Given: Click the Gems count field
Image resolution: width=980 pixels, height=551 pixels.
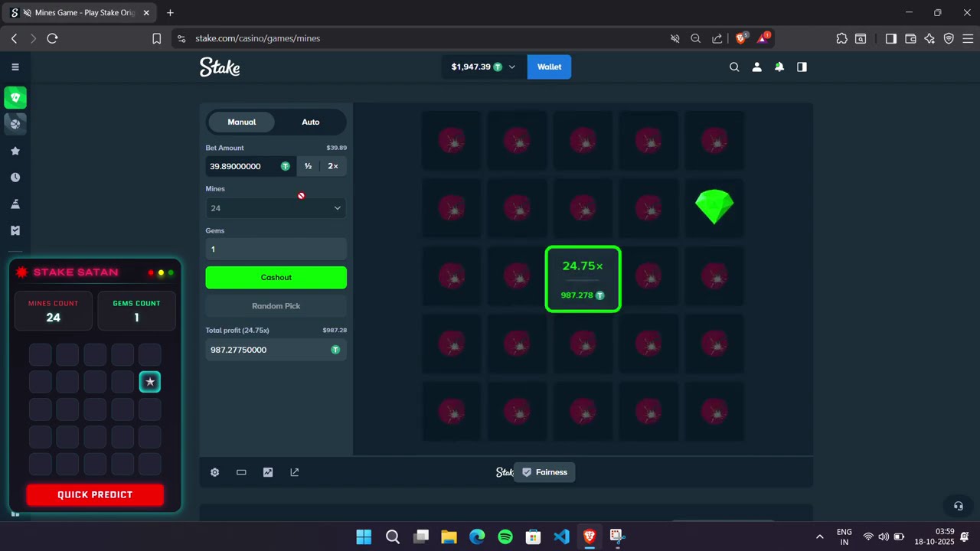Looking at the screenshot, I should click(276, 249).
